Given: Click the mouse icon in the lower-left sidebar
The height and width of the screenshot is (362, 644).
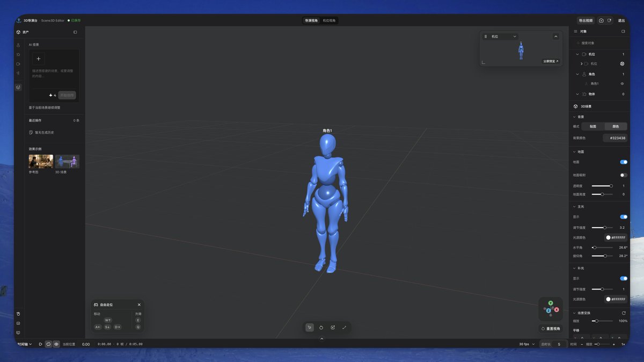Looking at the screenshot, I should tap(18, 314).
